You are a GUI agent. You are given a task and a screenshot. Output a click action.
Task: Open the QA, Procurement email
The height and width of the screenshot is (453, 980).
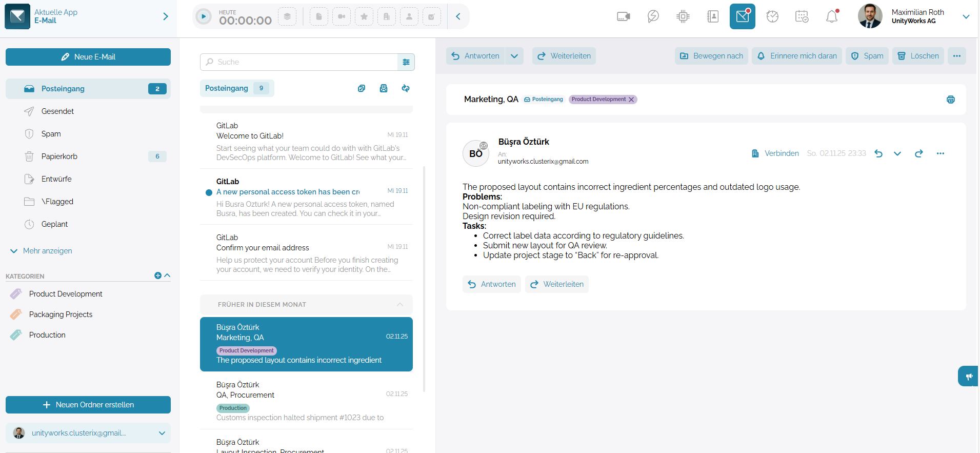coord(306,401)
